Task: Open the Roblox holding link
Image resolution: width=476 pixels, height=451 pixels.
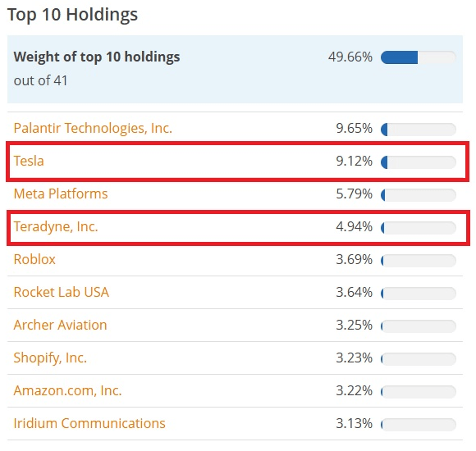Action: click(34, 260)
